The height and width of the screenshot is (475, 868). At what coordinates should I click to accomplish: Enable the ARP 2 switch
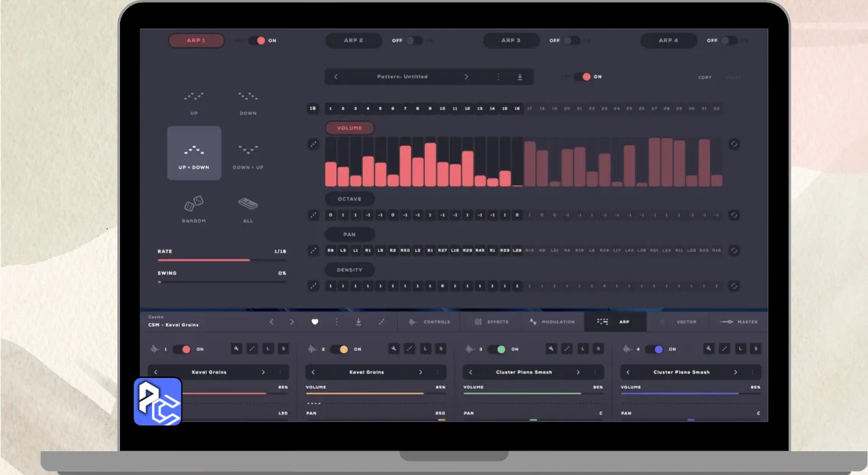(x=414, y=41)
